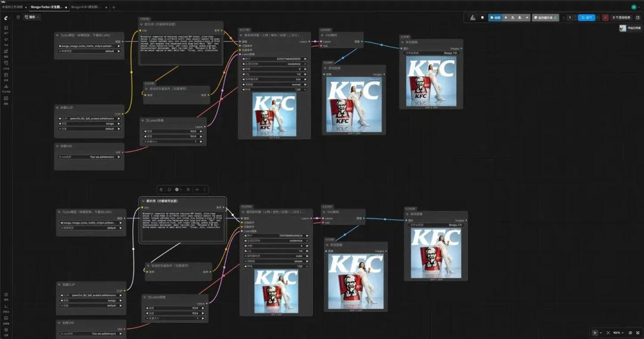This screenshot has width=644, height=339.
Task: Open the bottom save image KFC thumbnail
Action: (436, 253)
